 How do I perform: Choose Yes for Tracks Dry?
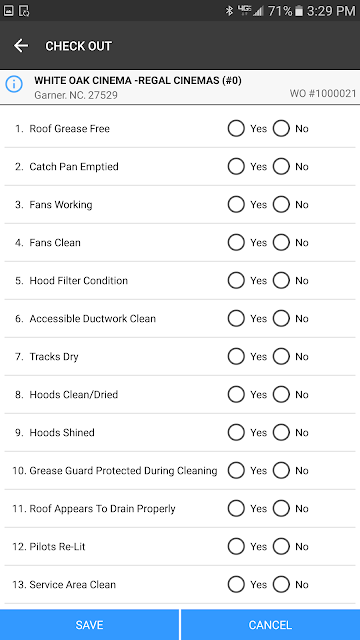(236, 356)
